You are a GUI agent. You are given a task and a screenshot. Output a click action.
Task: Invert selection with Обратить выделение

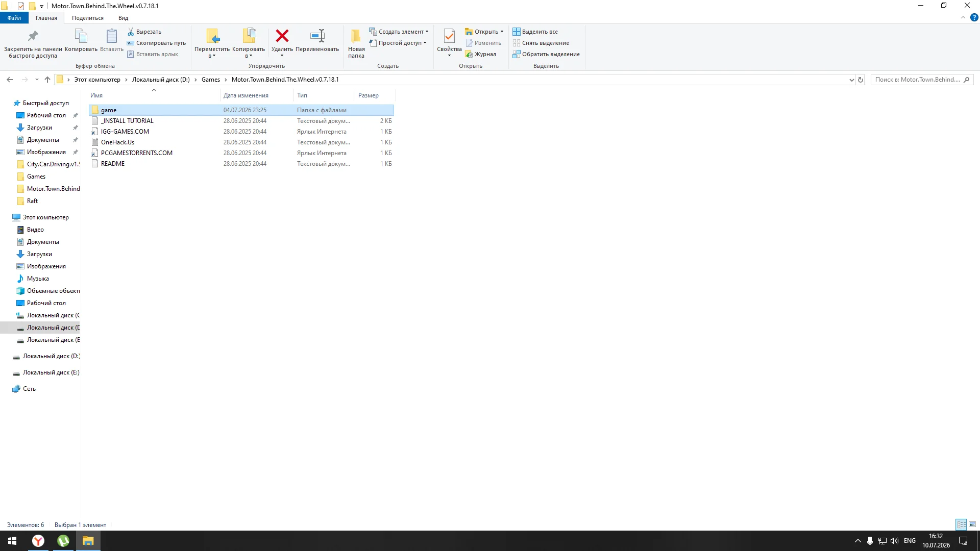[546, 54]
